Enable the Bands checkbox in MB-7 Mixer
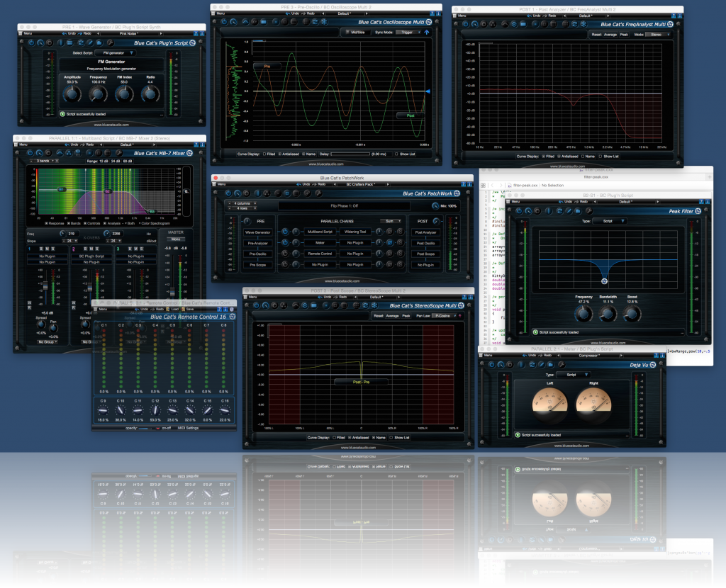The image size is (726, 588). (69, 223)
